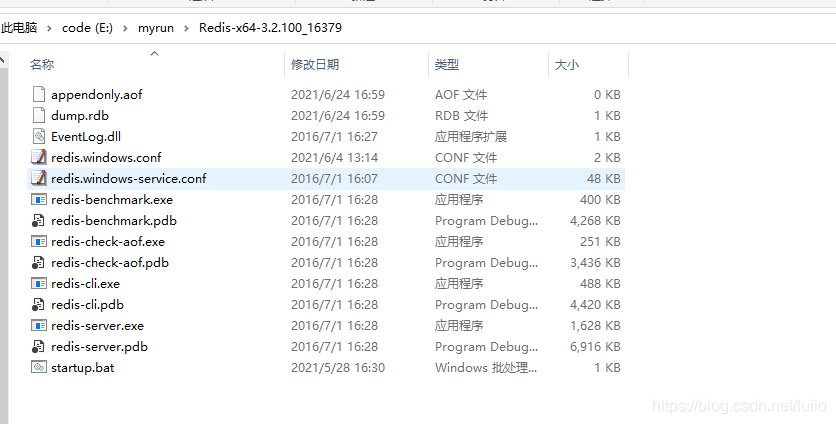Click size 3,436 KB
This screenshot has height=424, width=836.
pyautogui.click(x=596, y=262)
